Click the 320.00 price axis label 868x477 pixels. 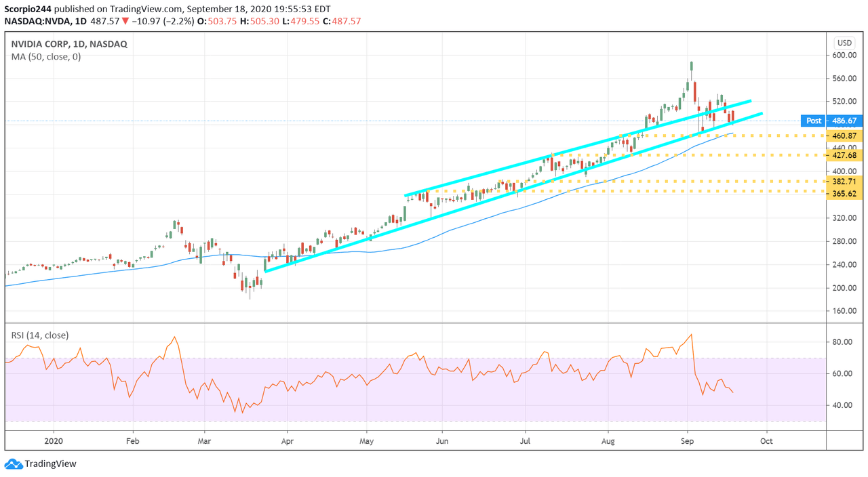844,218
